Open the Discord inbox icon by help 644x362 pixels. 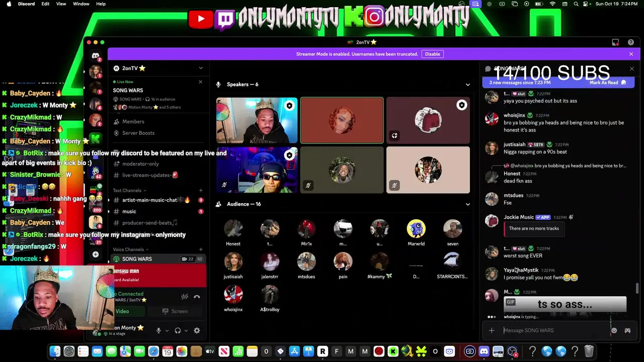[x=615, y=42]
